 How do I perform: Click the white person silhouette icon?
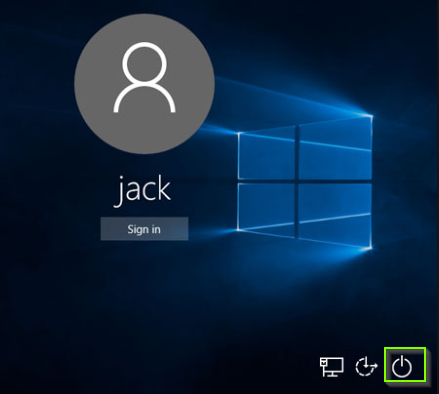144,77
